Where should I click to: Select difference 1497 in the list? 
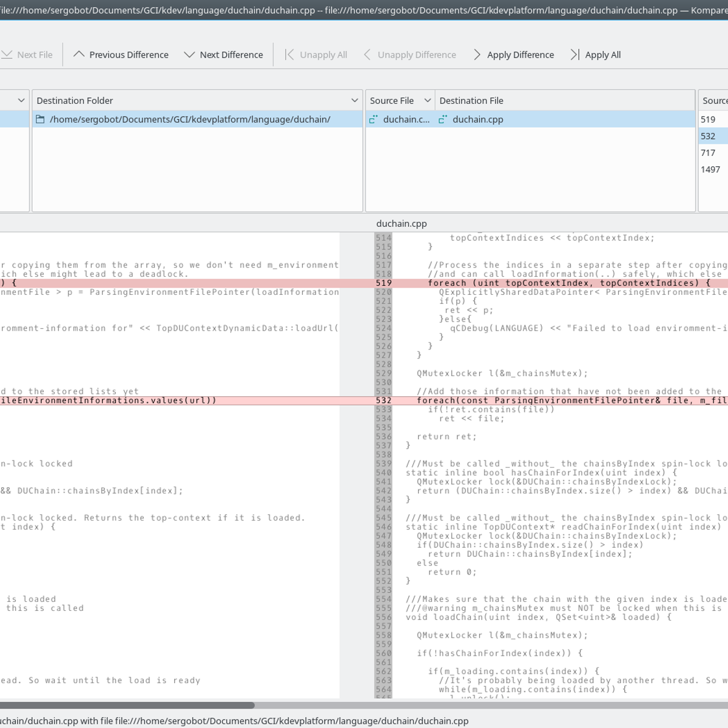710,170
